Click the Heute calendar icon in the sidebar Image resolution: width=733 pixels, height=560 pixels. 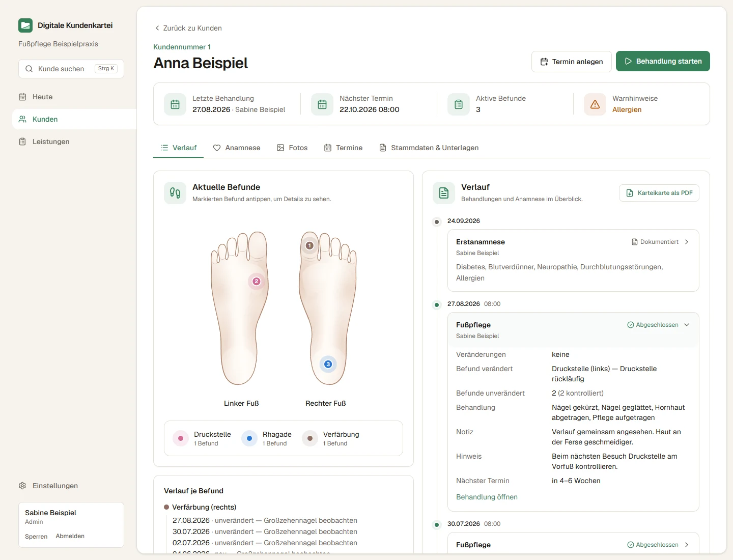coord(22,97)
